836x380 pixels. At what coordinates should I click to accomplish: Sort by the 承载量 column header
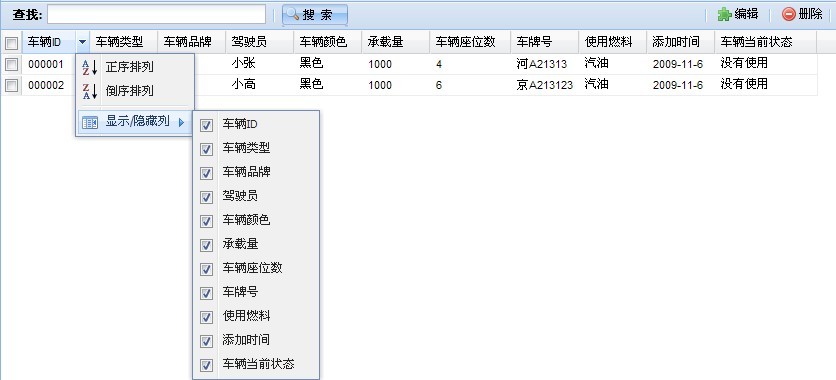(x=396, y=42)
